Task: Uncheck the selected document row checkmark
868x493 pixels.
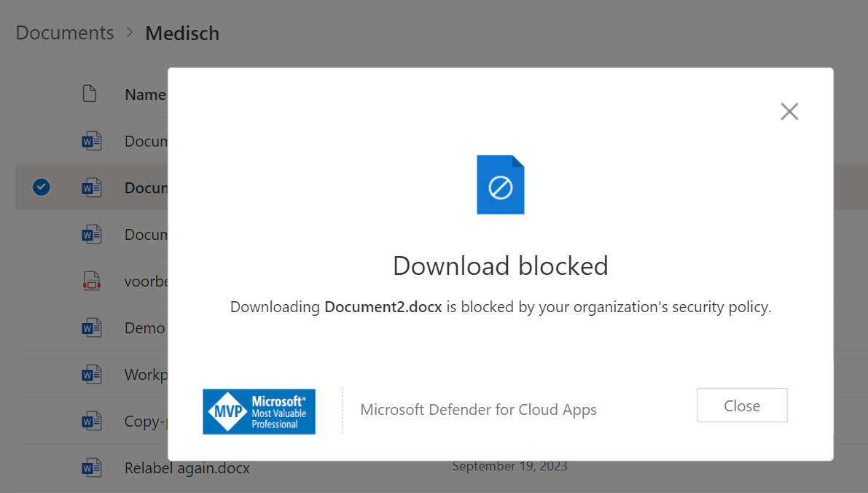Action: (x=42, y=187)
